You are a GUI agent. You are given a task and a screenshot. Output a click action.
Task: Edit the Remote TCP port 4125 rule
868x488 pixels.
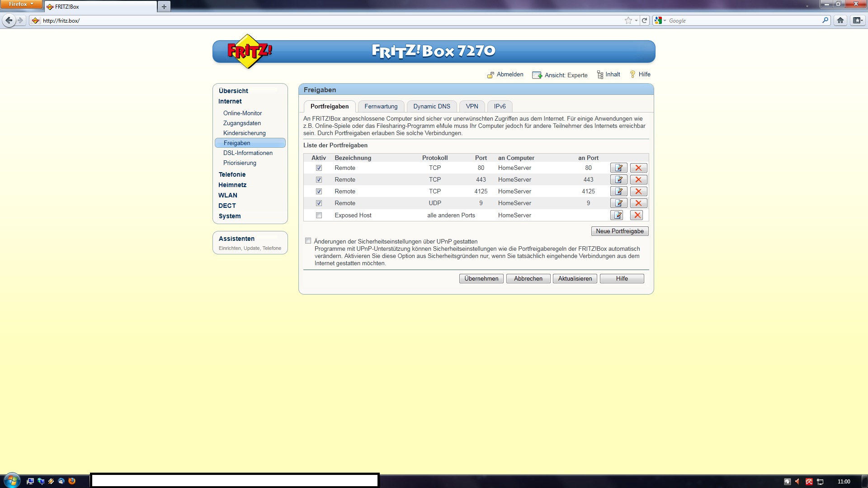618,191
